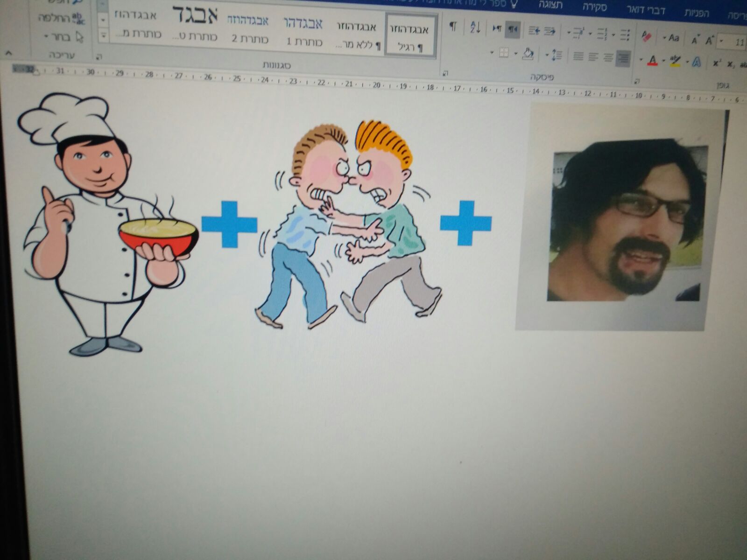Apply numbered list formatting

pos(602,34)
